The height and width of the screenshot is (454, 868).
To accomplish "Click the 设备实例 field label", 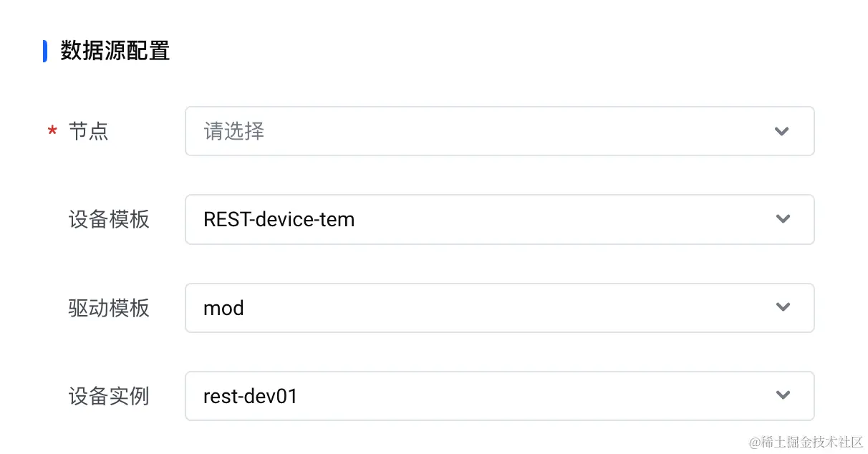I will (x=109, y=396).
